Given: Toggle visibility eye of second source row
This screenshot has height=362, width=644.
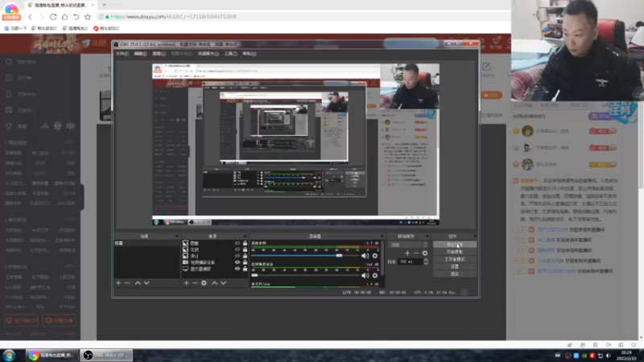Looking at the screenshot, I should (x=237, y=249).
